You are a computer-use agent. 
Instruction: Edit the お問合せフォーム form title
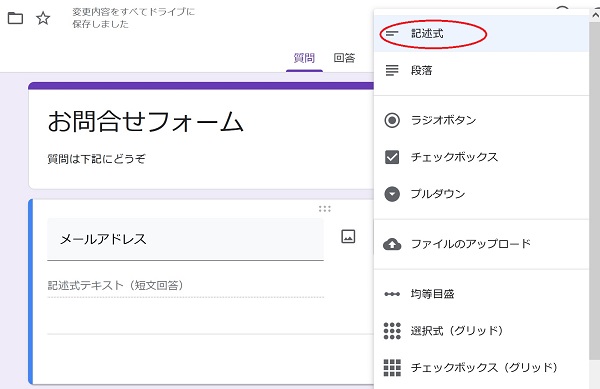click(145, 122)
